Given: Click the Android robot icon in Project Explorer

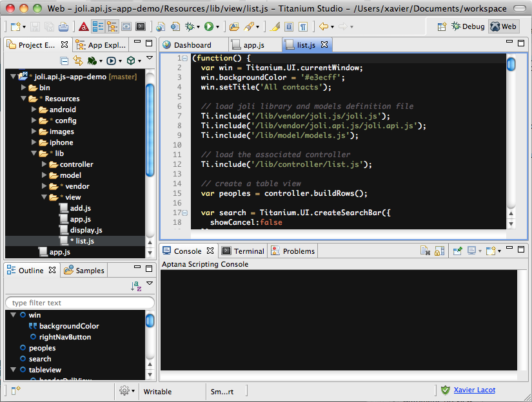Looking at the screenshot, I should (92, 61).
